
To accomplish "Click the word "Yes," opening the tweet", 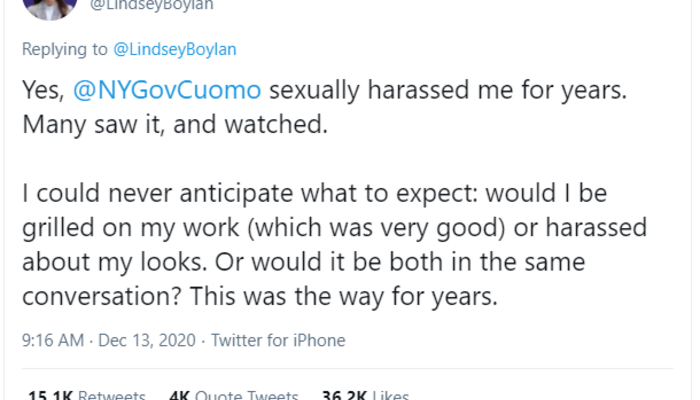I will (x=43, y=90).
